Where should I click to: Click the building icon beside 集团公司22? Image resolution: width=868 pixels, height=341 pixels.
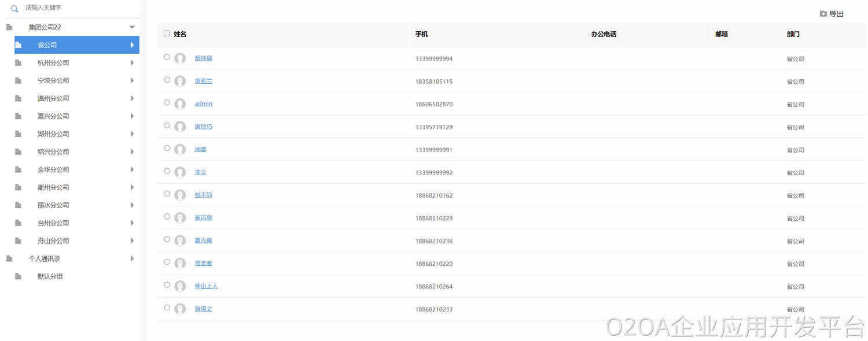coord(9,27)
